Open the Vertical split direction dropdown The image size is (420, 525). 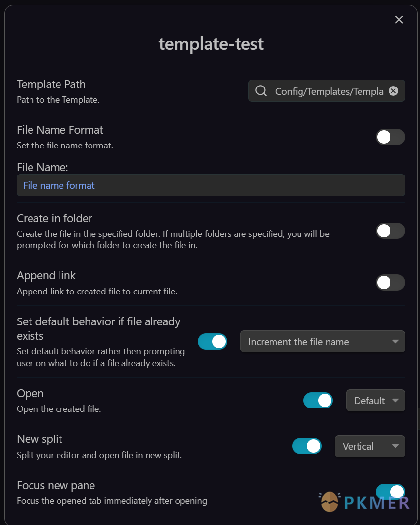(370, 446)
